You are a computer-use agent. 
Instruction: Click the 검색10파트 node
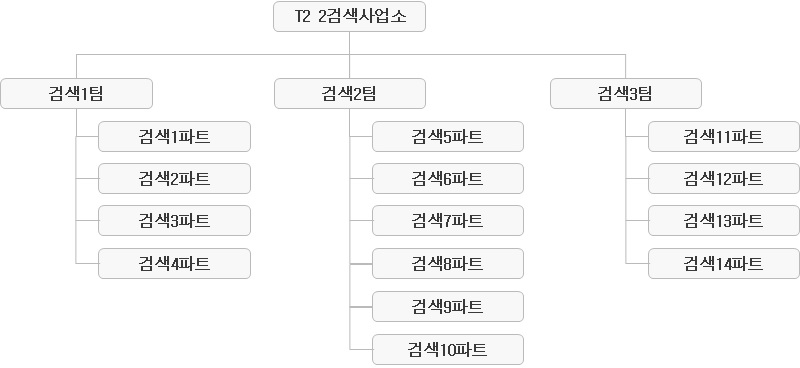448,350
